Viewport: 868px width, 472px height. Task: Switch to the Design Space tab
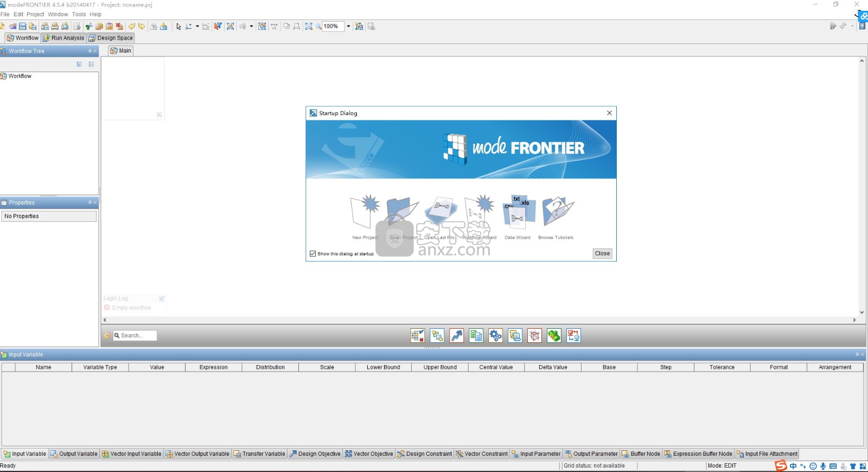tap(111, 38)
